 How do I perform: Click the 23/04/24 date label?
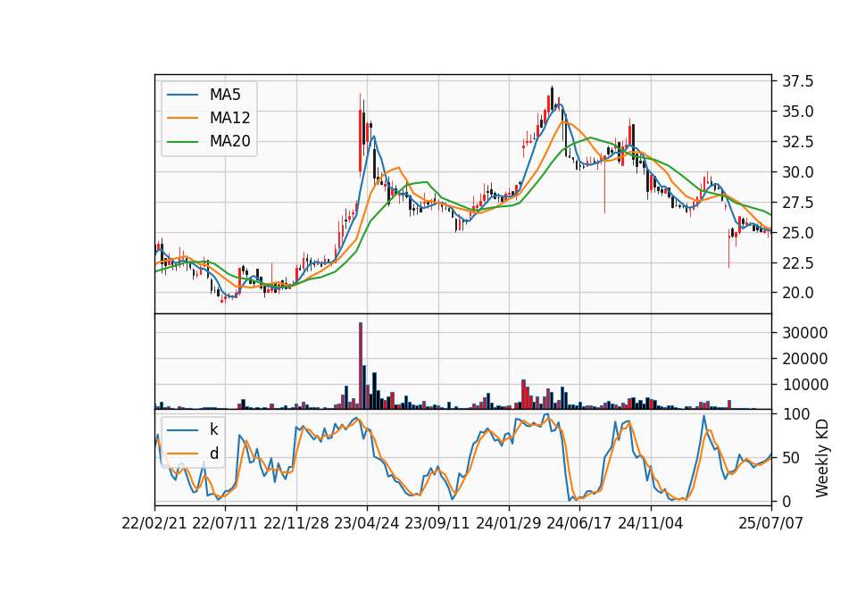click(x=366, y=523)
